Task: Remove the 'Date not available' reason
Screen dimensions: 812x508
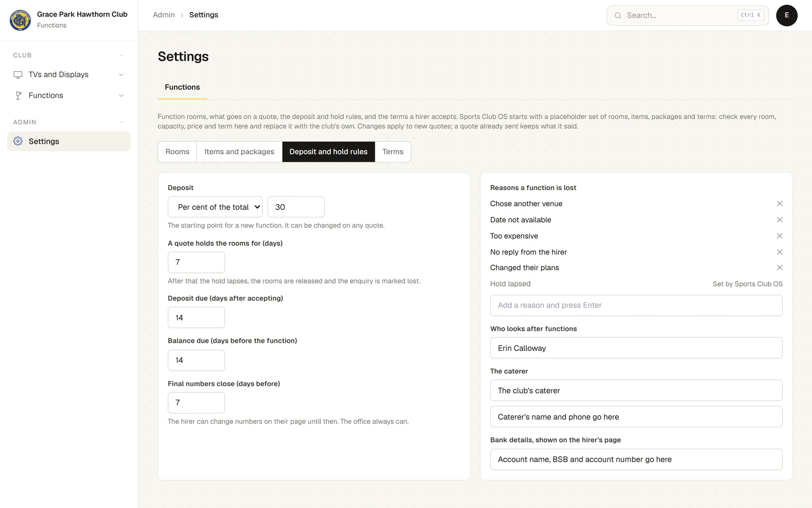Action: point(780,220)
